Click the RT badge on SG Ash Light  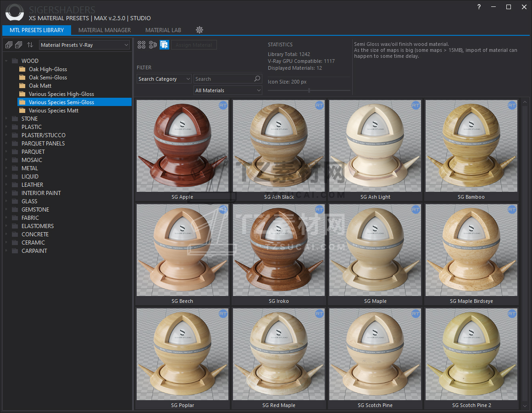pyautogui.click(x=416, y=106)
